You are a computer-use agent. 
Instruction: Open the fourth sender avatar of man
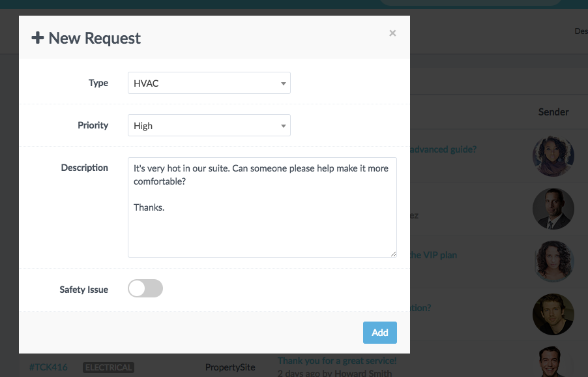pyautogui.click(x=553, y=314)
